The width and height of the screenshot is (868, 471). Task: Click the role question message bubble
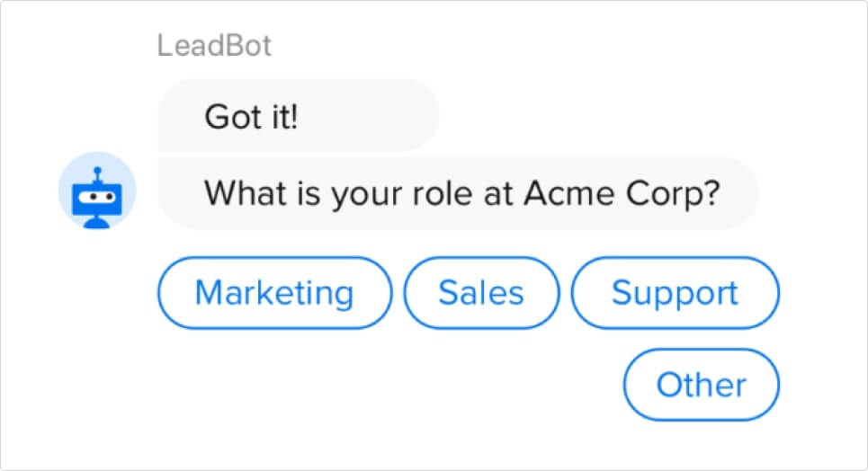[x=459, y=193]
